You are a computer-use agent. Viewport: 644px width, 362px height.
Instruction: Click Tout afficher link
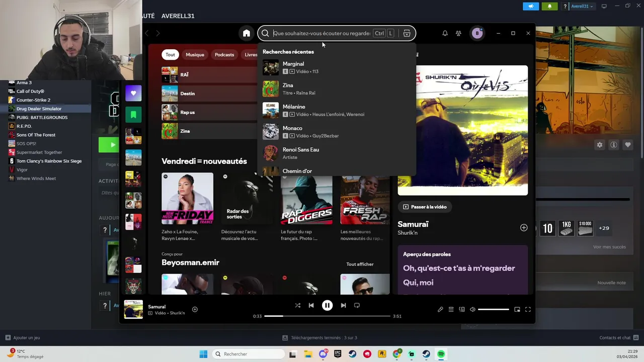tap(360, 264)
